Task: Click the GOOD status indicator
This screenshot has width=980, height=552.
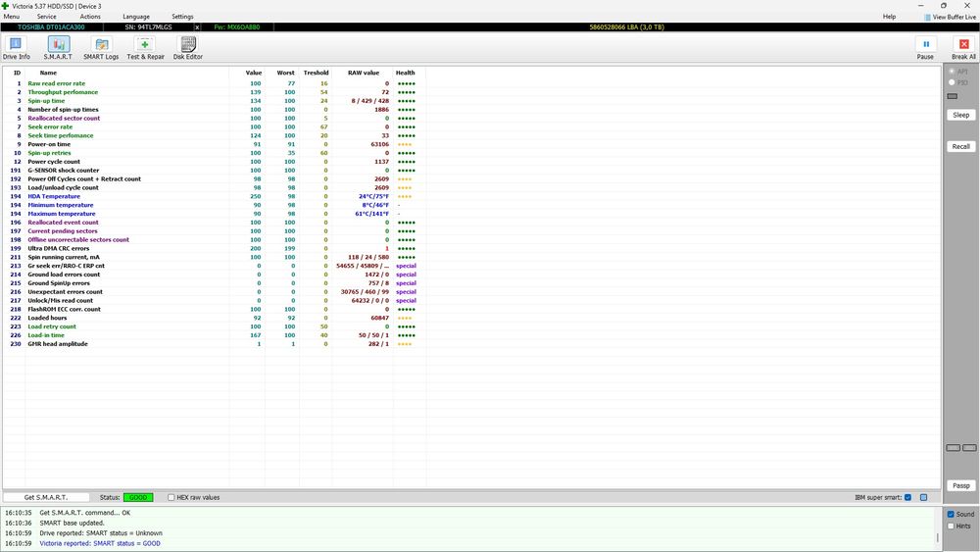Action: pos(138,498)
